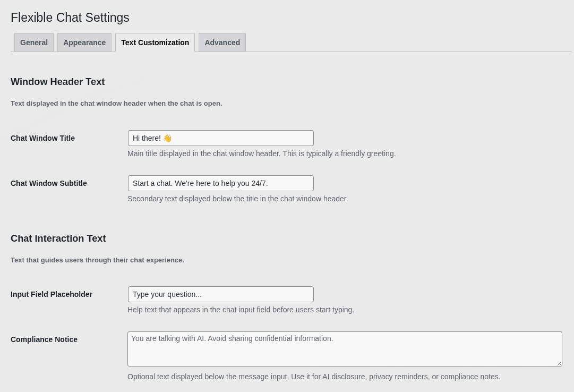Viewport: 574px width, 392px height.
Task: Click the Chat Interaction Text heading
Action: pos(58,238)
